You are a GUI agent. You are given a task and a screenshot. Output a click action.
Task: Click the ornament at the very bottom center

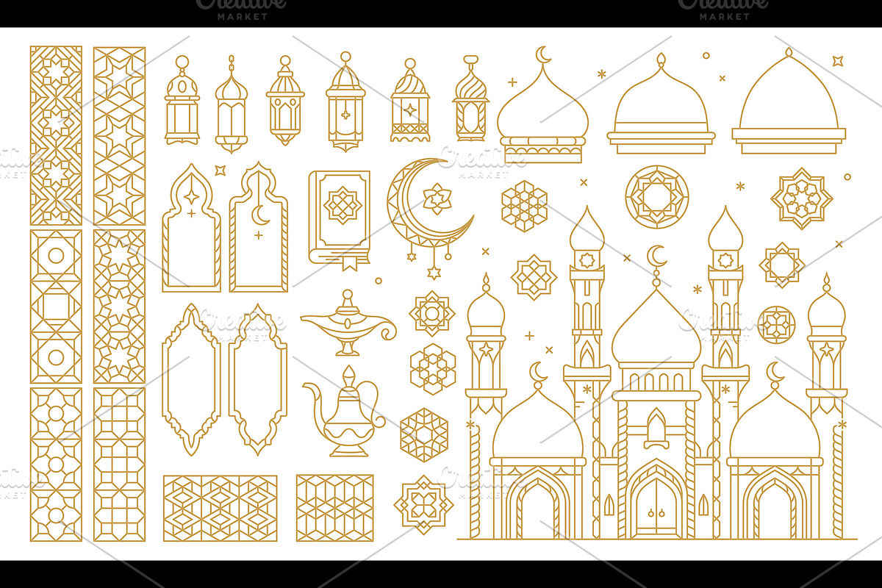(x=423, y=505)
